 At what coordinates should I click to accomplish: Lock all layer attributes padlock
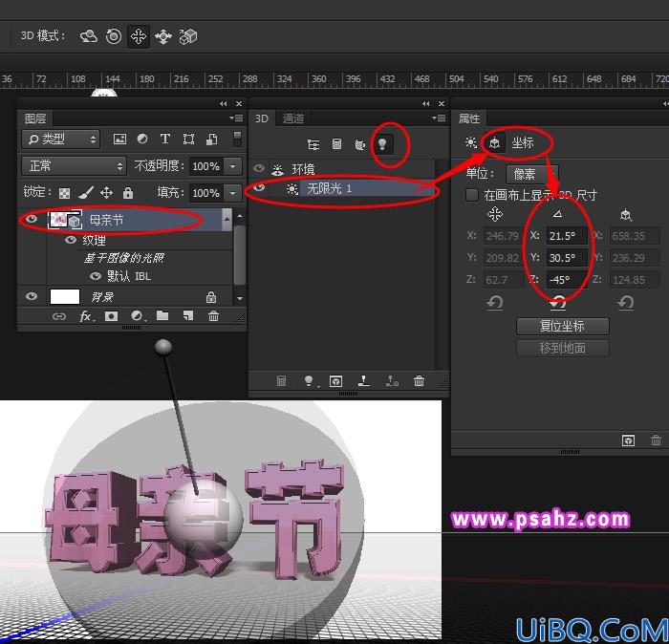128,193
